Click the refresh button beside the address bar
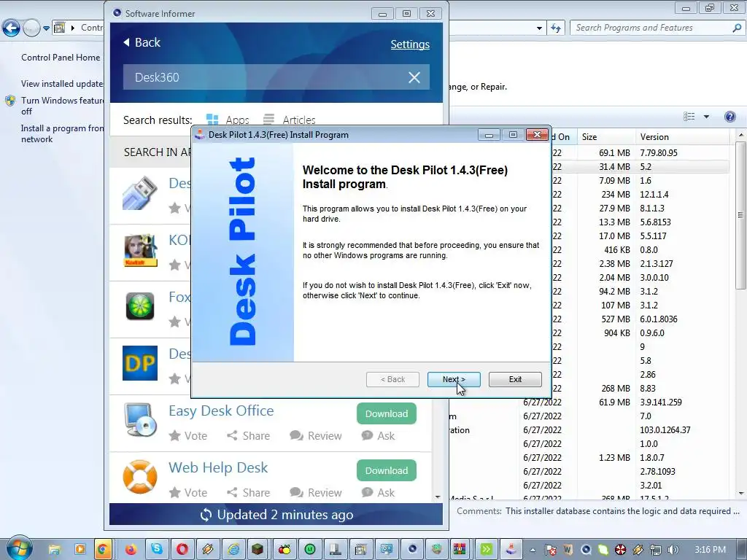 pyautogui.click(x=555, y=28)
